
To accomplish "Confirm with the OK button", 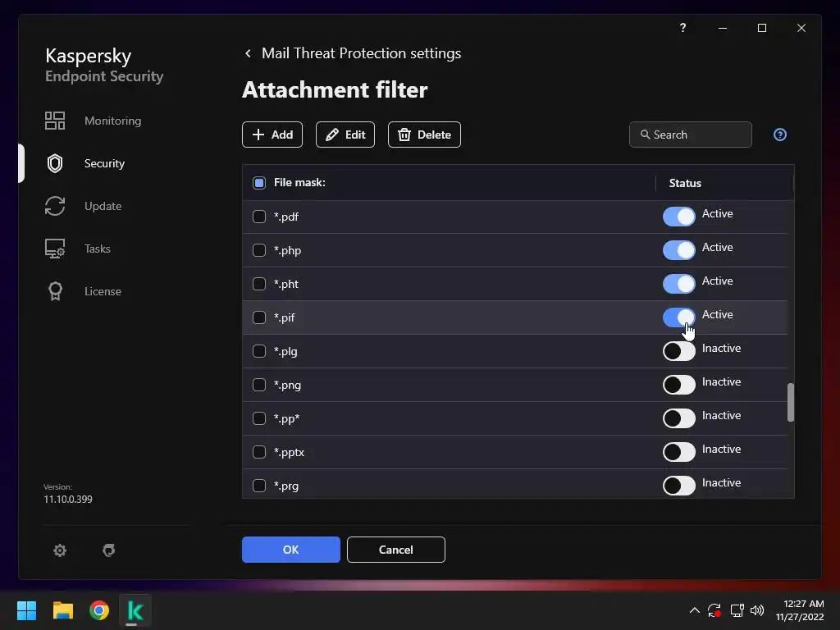I will tap(291, 550).
